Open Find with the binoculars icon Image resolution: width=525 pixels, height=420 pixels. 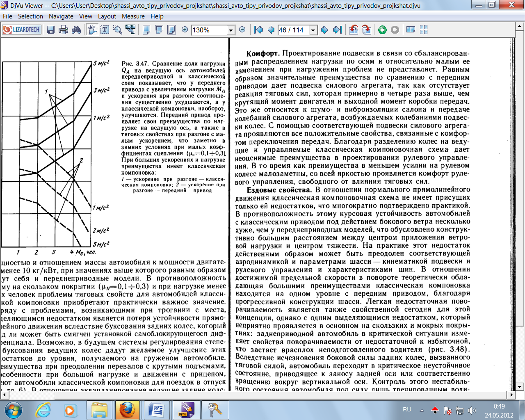[76, 30]
